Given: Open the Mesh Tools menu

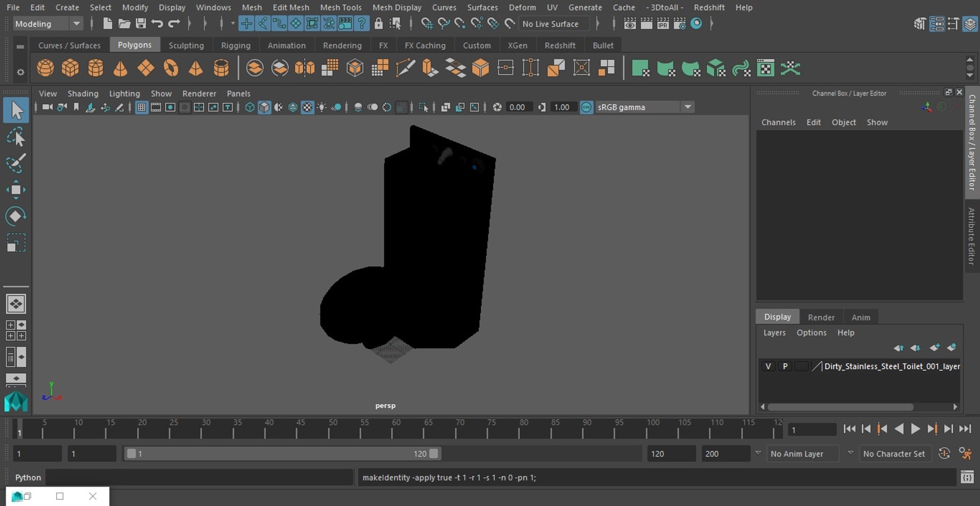Looking at the screenshot, I should 340,7.
